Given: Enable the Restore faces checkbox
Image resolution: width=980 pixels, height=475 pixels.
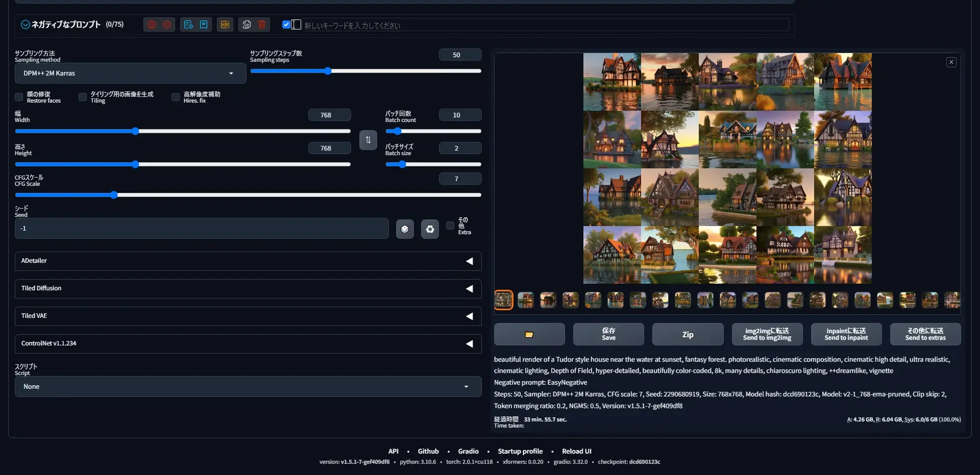Looking at the screenshot, I should point(19,97).
